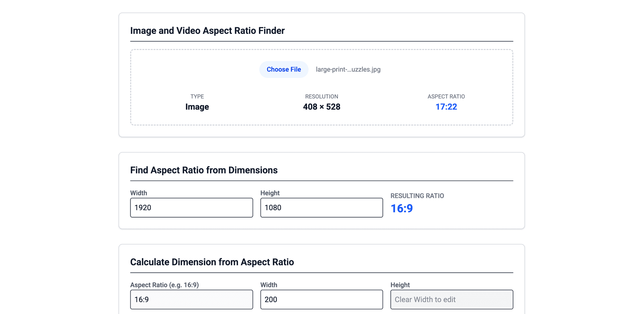Click the Height field showing Clear Width to edit
The image size is (644, 314).
451,299
